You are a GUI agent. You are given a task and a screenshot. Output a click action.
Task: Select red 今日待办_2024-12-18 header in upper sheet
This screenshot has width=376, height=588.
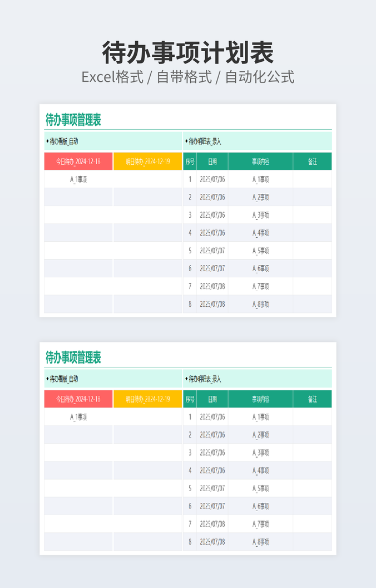pos(78,161)
